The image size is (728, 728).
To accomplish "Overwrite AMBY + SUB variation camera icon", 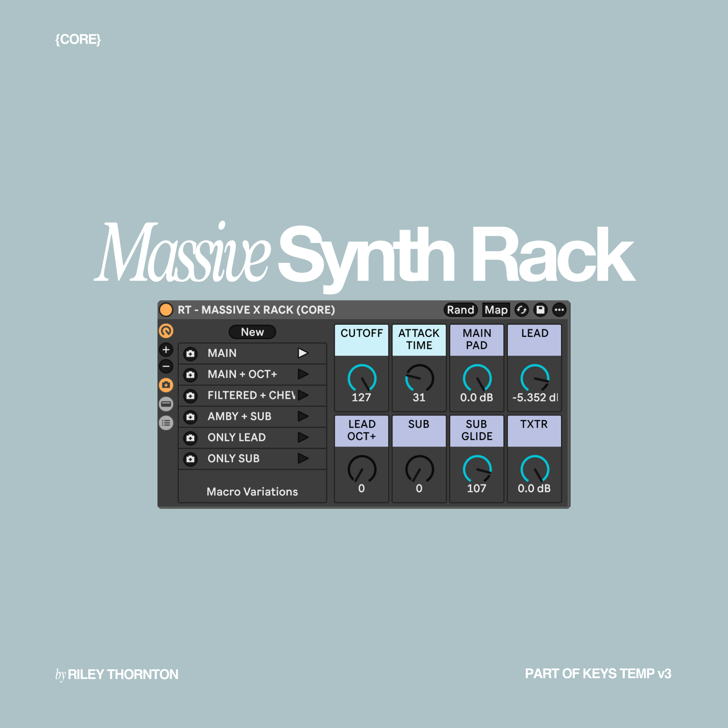I will tap(190, 417).
